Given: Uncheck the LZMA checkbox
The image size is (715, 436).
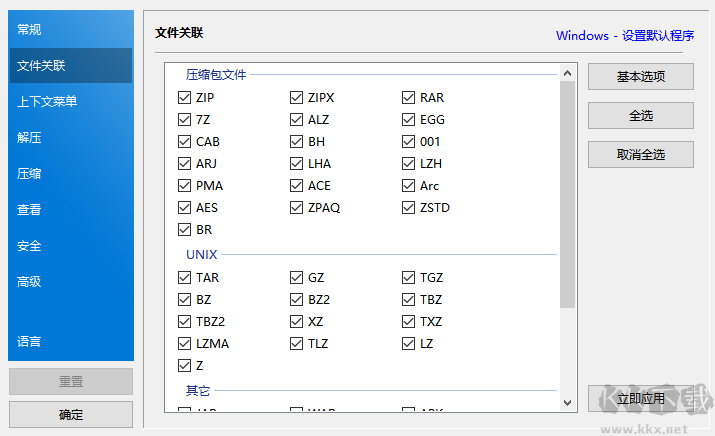Looking at the screenshot, I should [184, 344].
